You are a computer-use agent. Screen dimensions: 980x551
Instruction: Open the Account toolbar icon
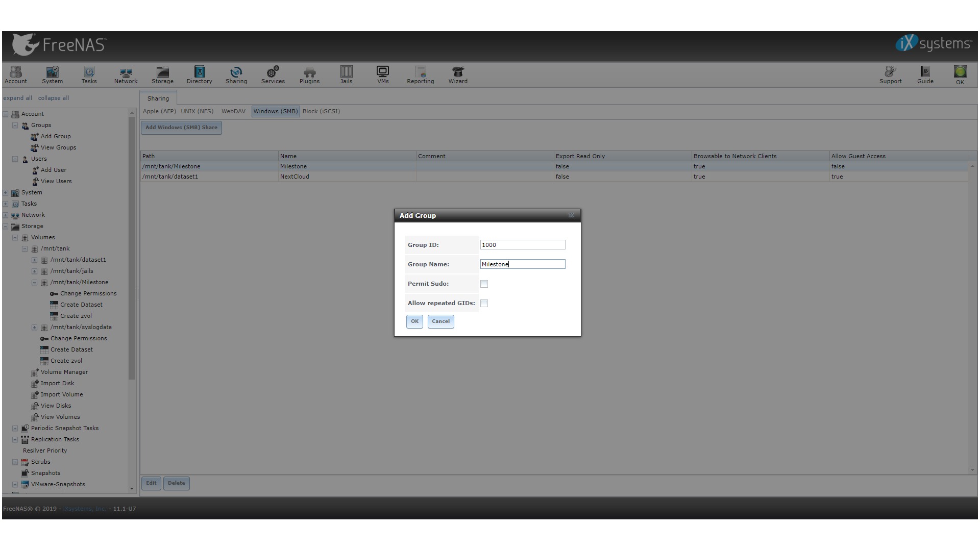pos(16,74)
